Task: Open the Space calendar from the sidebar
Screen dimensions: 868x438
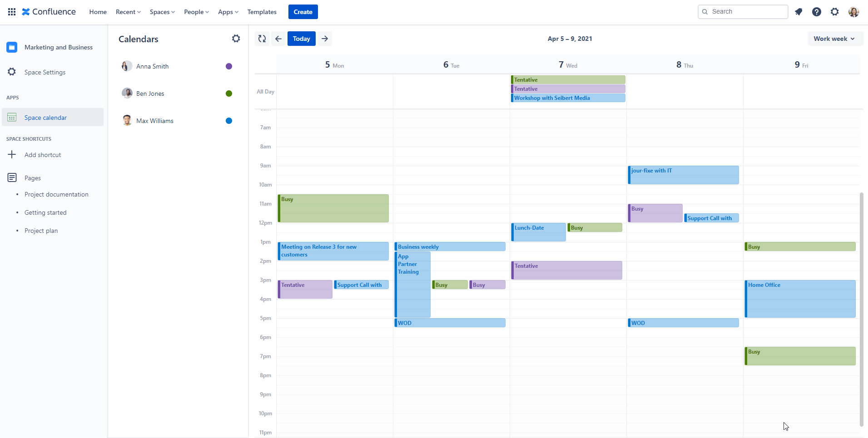Action: coord(45,117)
